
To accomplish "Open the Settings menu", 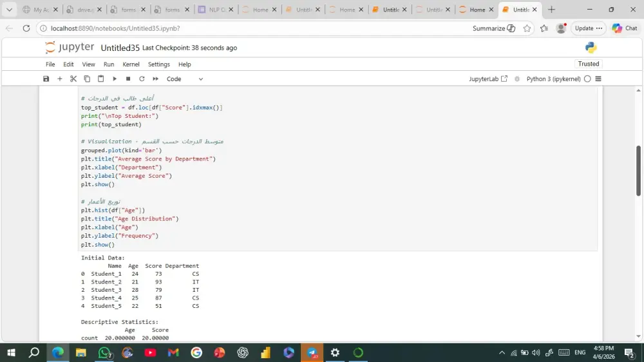I will 159,64.
